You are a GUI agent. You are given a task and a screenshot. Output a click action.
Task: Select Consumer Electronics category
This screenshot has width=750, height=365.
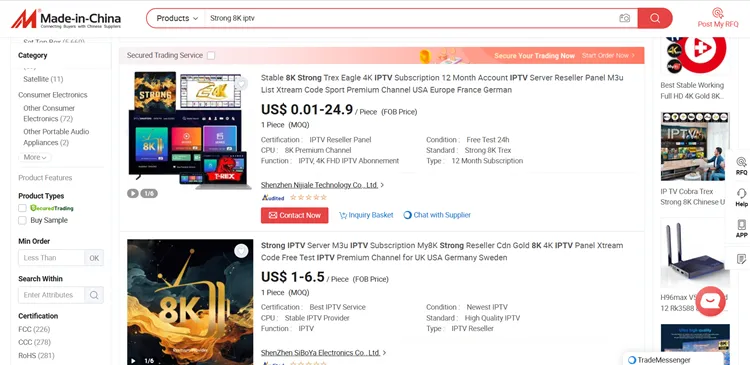pyautogui.click(x=53, y=95)
